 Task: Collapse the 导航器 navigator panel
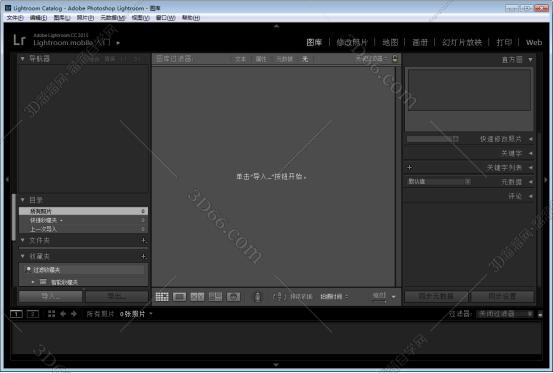click(23, 59)
